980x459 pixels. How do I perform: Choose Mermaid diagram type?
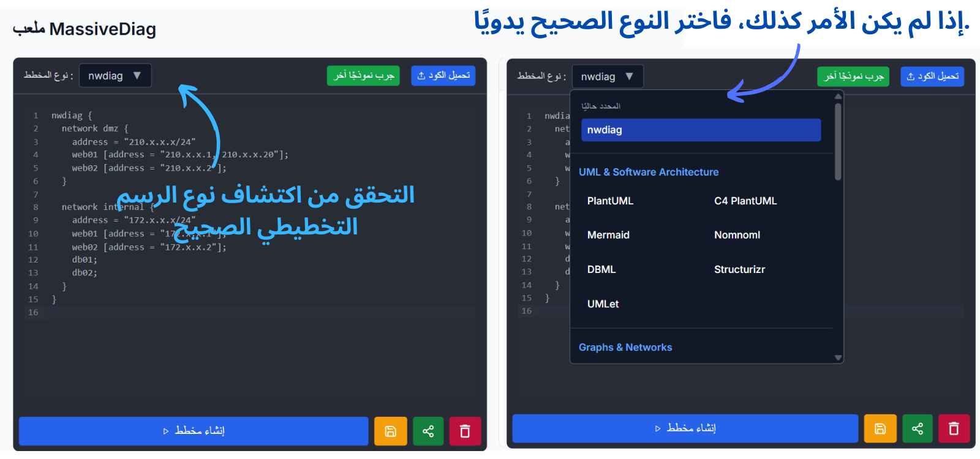click(x=608, y=235)
